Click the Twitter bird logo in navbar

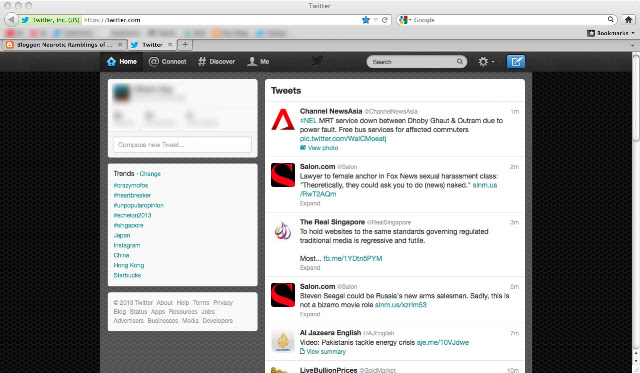coord(318,61)
